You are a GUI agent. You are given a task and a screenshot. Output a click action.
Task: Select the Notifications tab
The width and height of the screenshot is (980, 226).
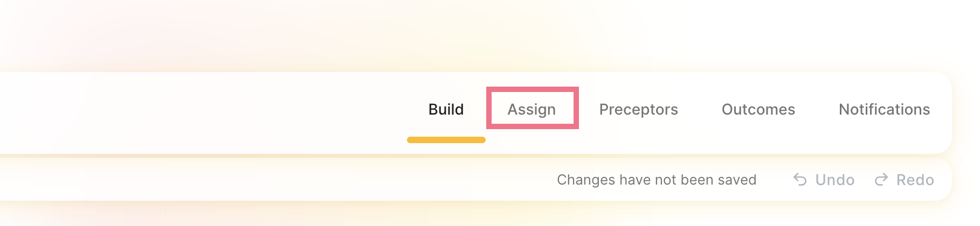(884, 109)
